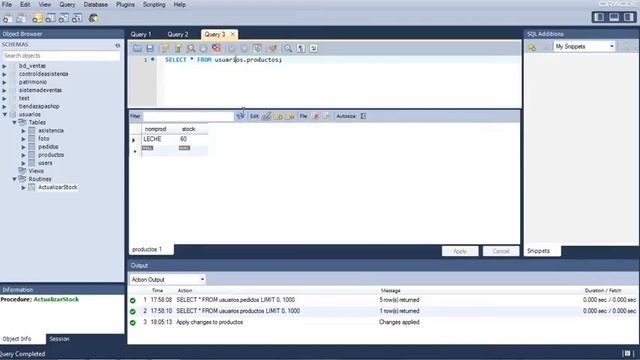Close the Query 3 tab
640x360 pixels.
(233, 34)
